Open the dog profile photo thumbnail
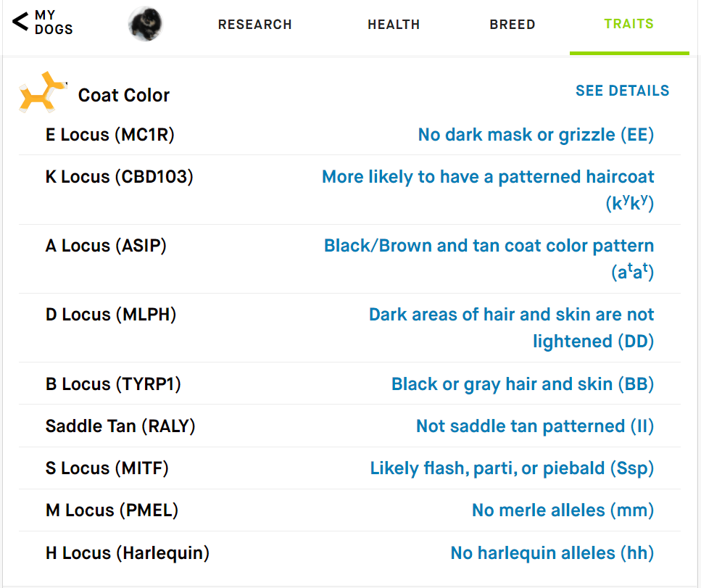 [x=145, y=24]
